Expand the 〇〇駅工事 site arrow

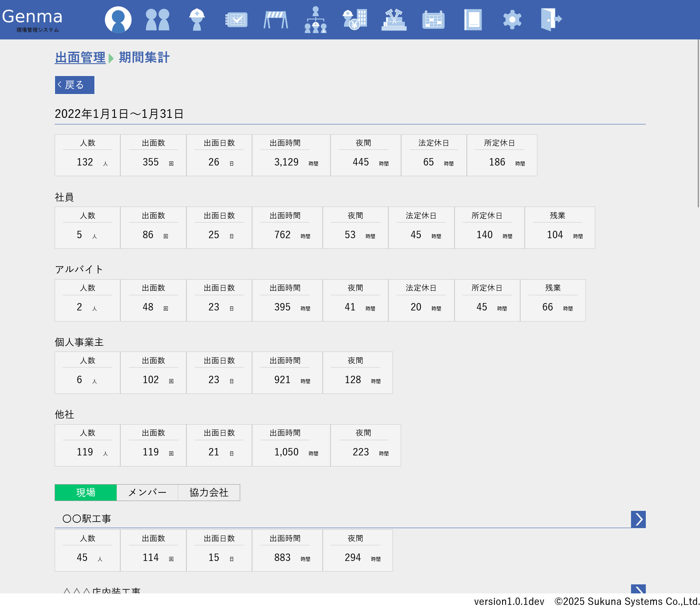[638, 519]
